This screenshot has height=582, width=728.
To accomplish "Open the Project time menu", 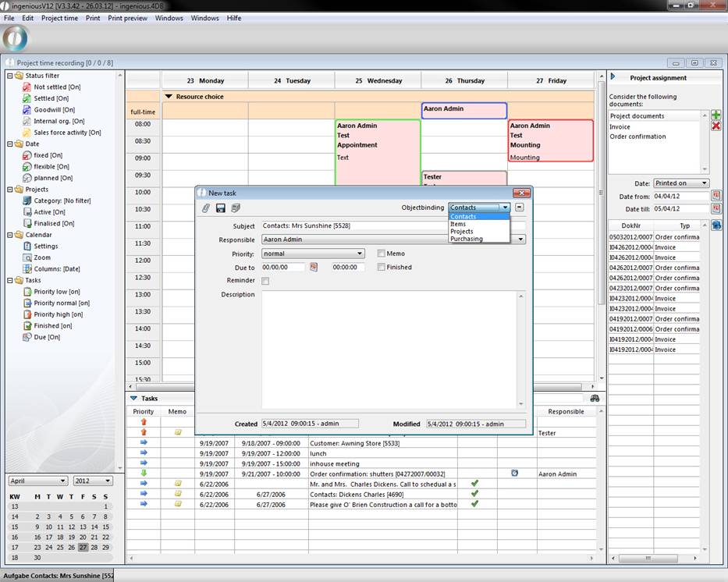I will [x=59, y=18].
